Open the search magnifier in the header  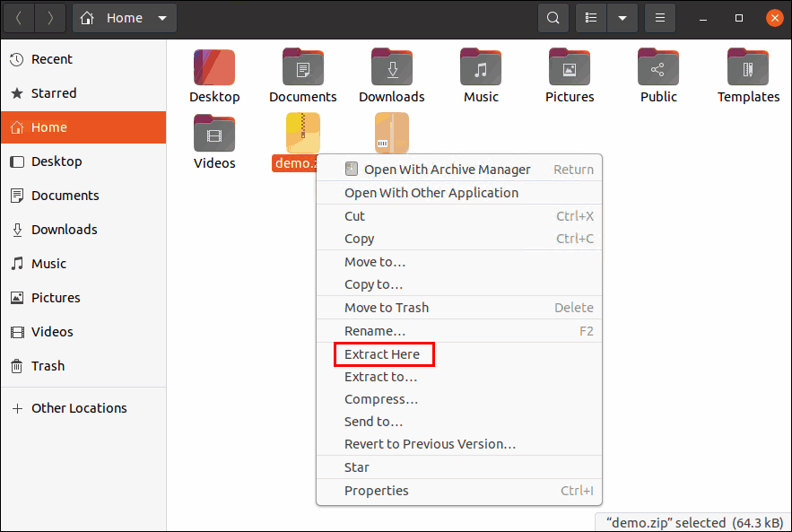pyautogui.click(x=553, y=18)
